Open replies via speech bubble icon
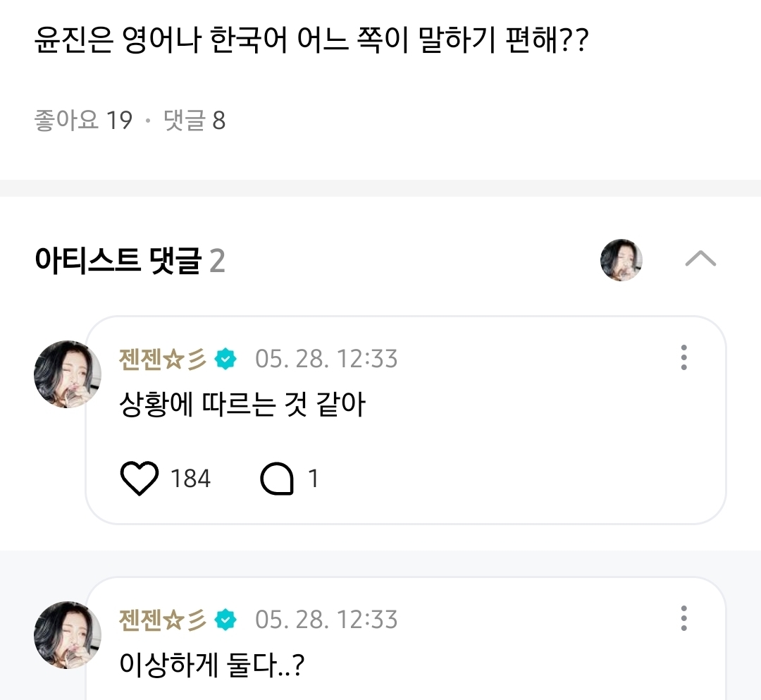 click(276, 479)
